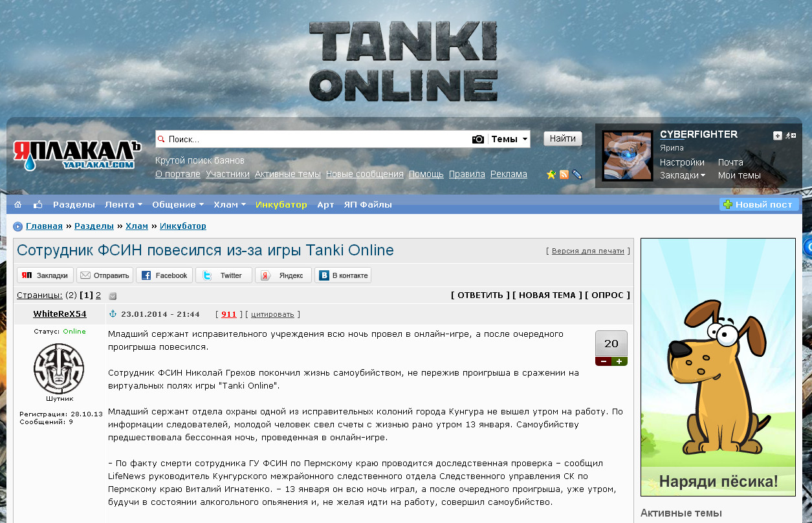The image size is (812, 523).
Task: Click the О портале link
Action: click(178, 174)
